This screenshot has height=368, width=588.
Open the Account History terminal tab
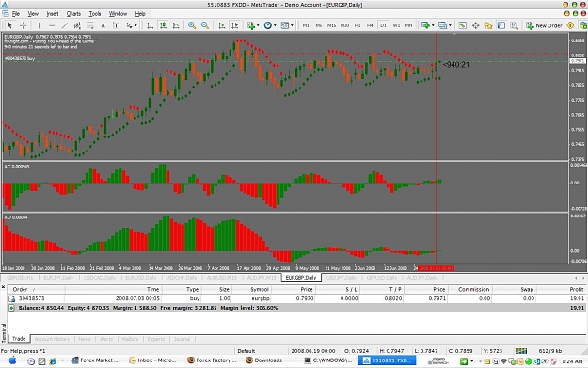coord(52,339)
